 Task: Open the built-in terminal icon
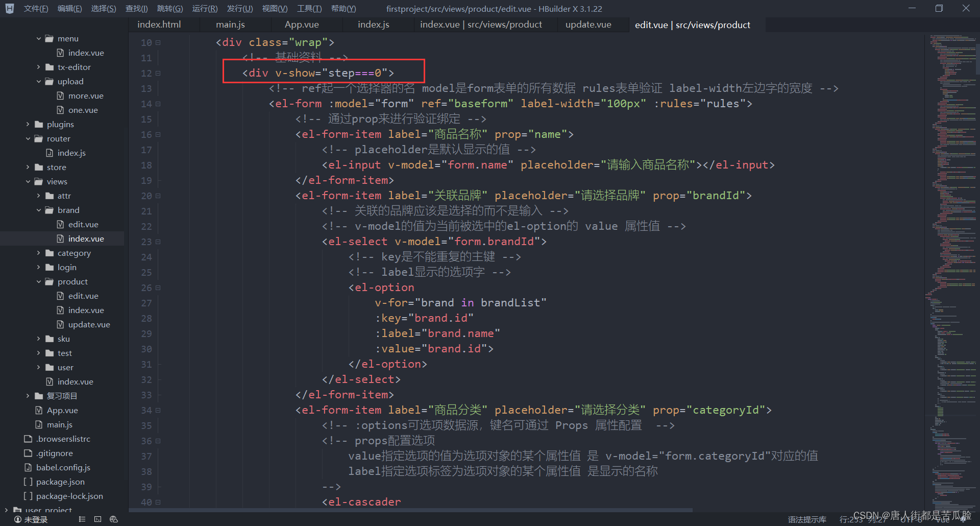97,519
